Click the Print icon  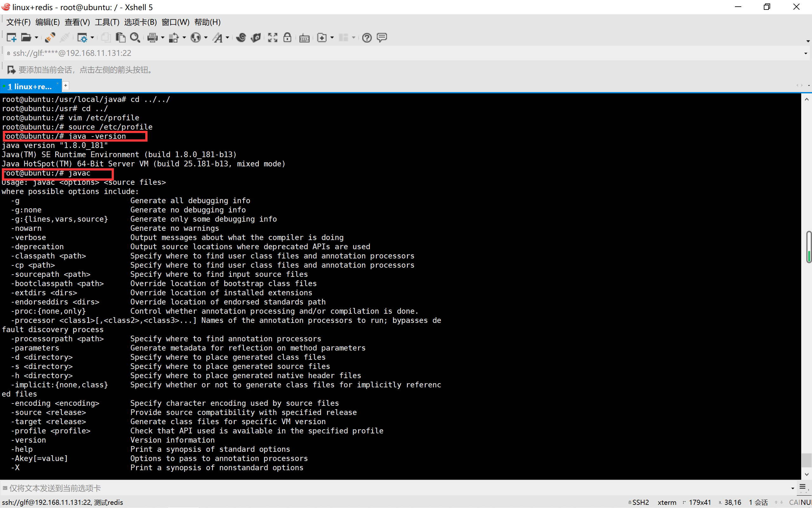(x=153, y=38)
